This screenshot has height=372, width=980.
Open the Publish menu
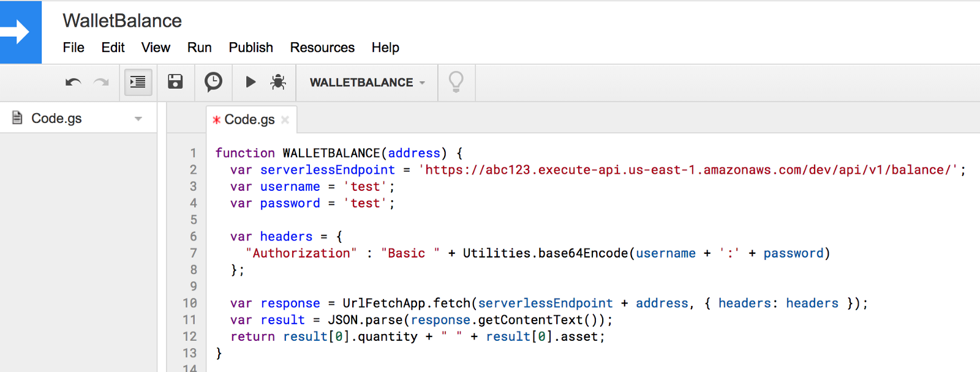click(x=251, y=48)
